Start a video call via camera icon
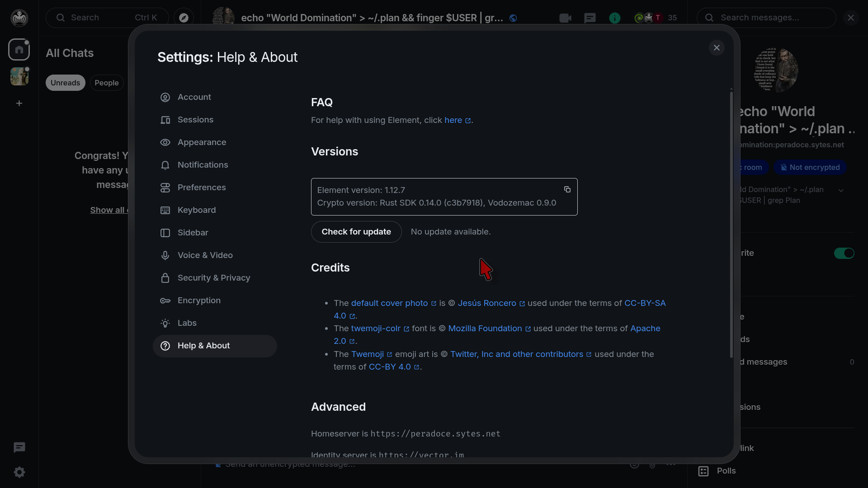The image size is (868, 488). (x=565, y=18)
